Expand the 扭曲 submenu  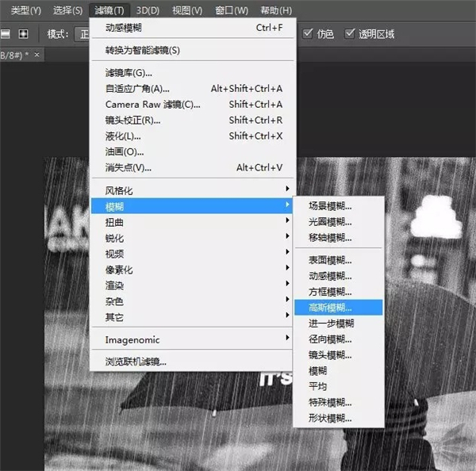(x=192, y=222)
